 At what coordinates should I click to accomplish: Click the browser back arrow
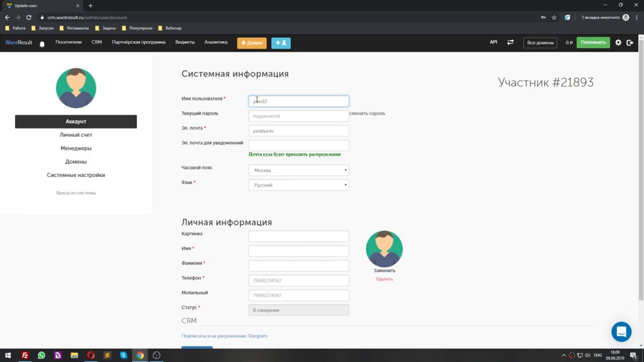[7, 18]
